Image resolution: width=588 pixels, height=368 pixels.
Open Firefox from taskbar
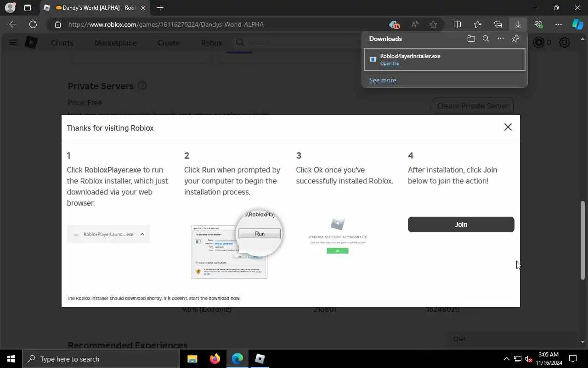click(215, 359)
